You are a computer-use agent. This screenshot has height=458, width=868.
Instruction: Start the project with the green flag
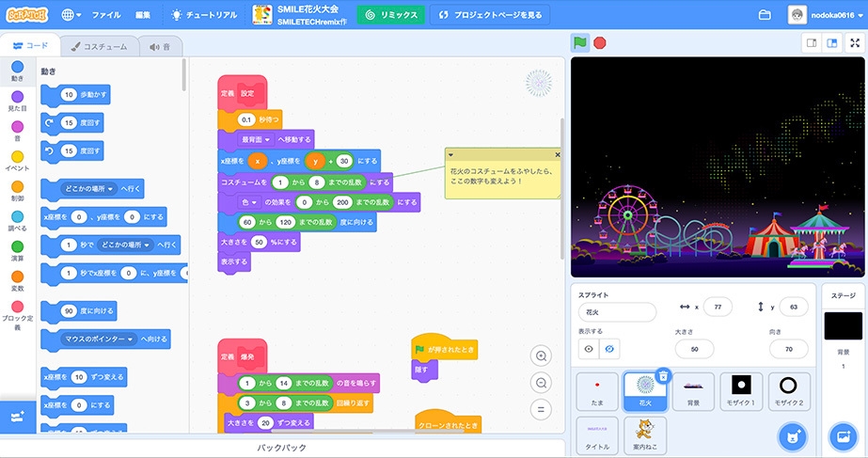579,42
